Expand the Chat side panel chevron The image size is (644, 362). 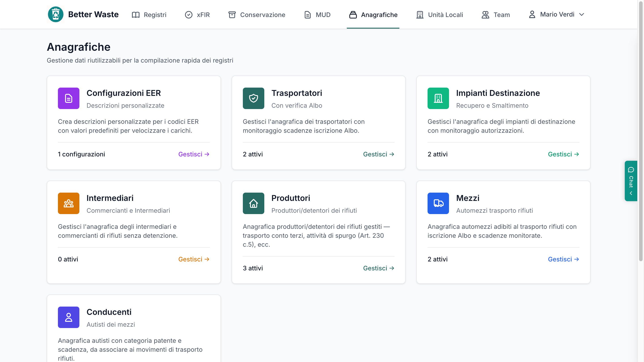631,193
